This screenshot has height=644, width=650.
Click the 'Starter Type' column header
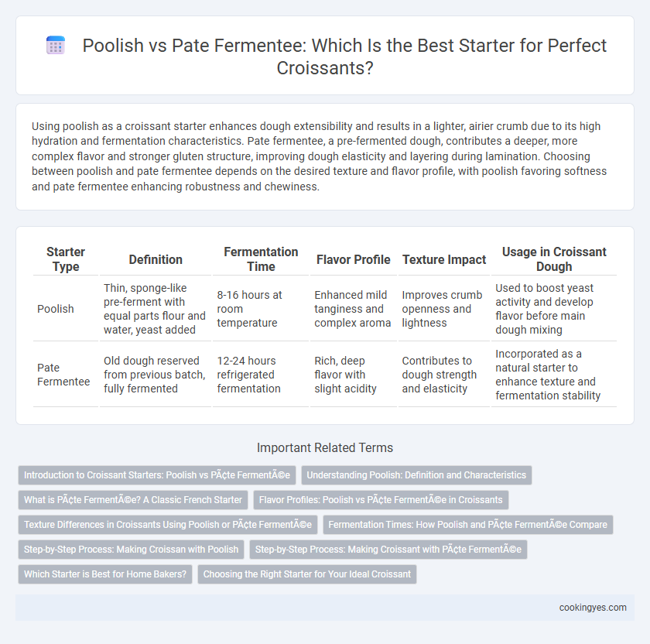coord(66,259)
